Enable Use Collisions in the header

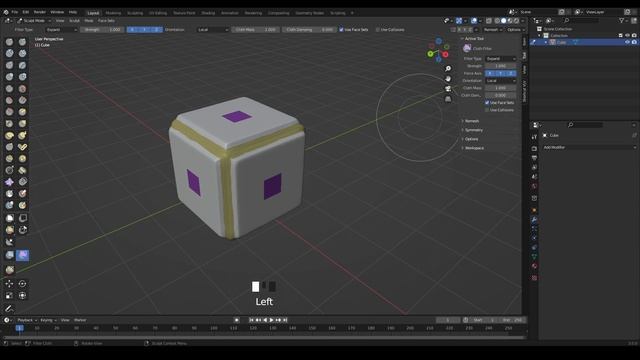pyautogui.click(x=378, y=30)
